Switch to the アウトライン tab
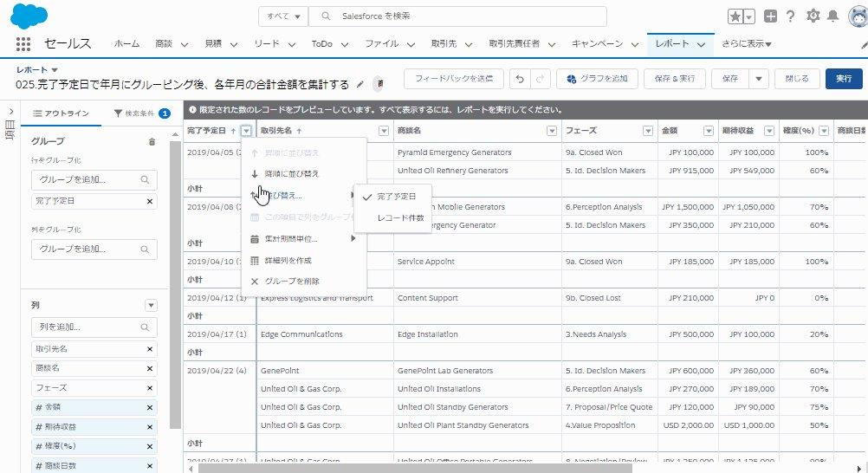This screenshot has width=868, height=473. 61,113
